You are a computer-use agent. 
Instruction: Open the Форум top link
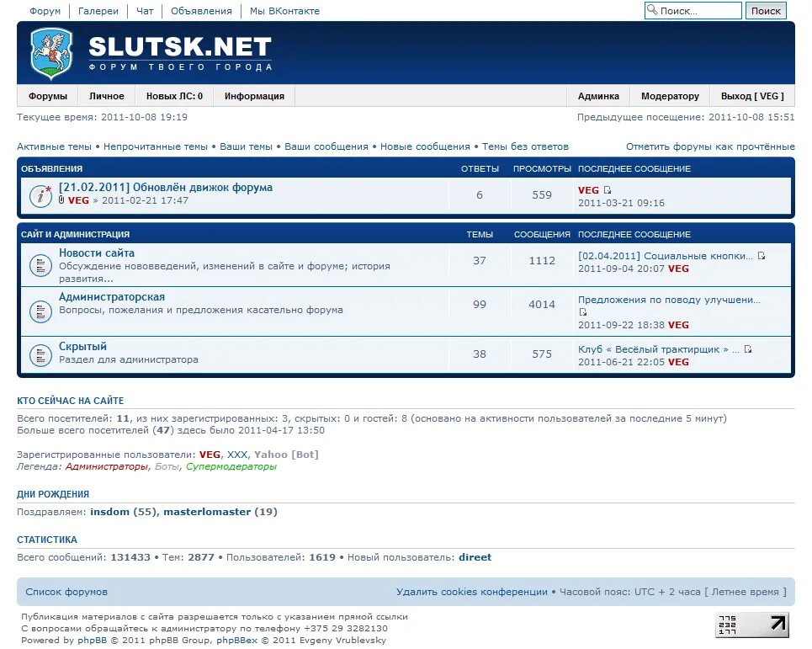click(x=45, y=11)
